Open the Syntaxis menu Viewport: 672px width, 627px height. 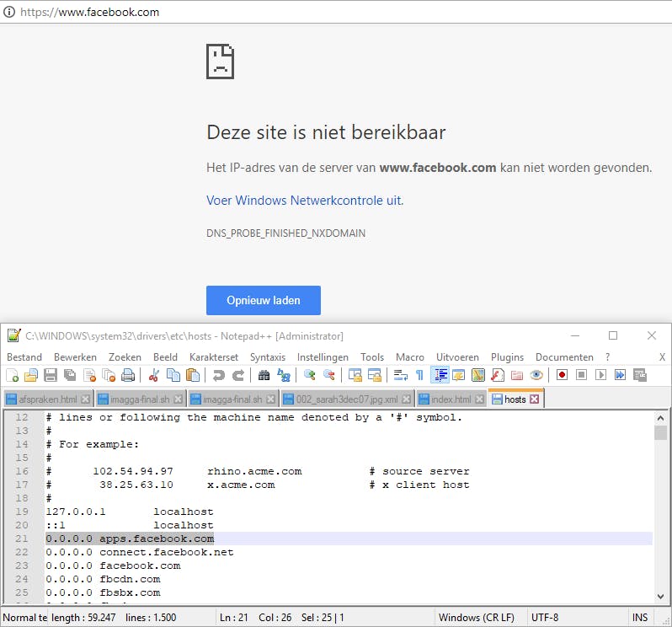[268, 357]
